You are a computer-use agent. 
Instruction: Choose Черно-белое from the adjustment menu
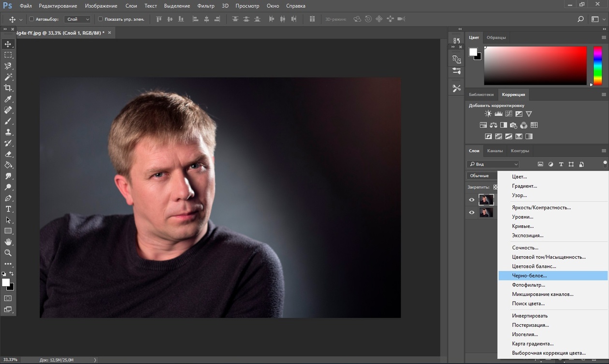click(529, 276)
